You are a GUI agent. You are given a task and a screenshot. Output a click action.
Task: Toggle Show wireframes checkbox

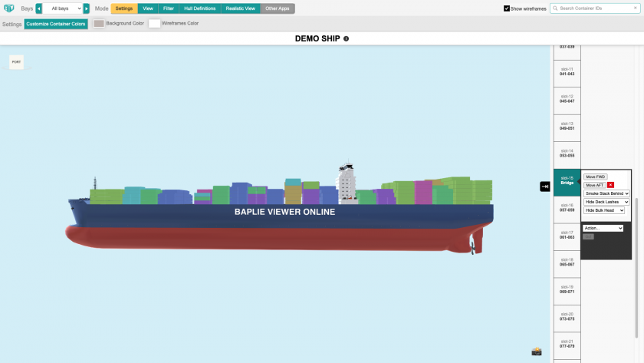click(507, 8)
